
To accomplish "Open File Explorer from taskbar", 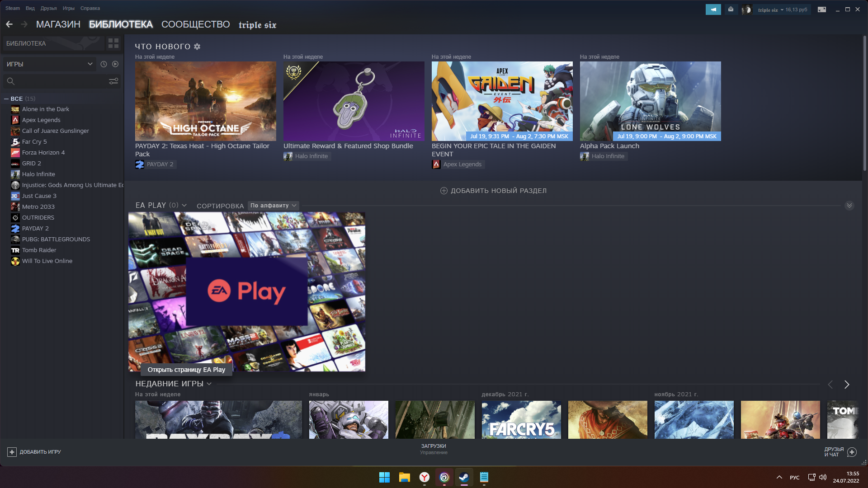I will pos(404,477).
